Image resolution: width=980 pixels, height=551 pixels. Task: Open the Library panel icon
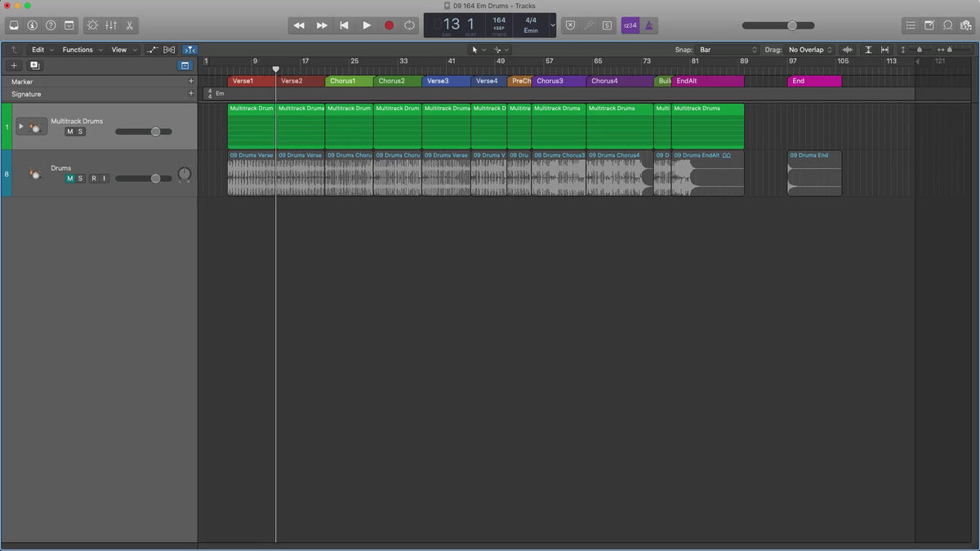coord(15,25)
